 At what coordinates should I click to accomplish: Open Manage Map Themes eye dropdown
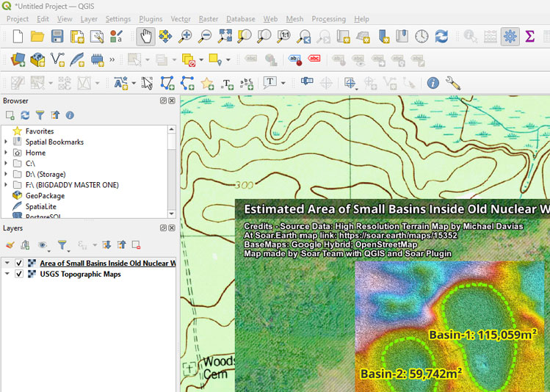point(43,245)
